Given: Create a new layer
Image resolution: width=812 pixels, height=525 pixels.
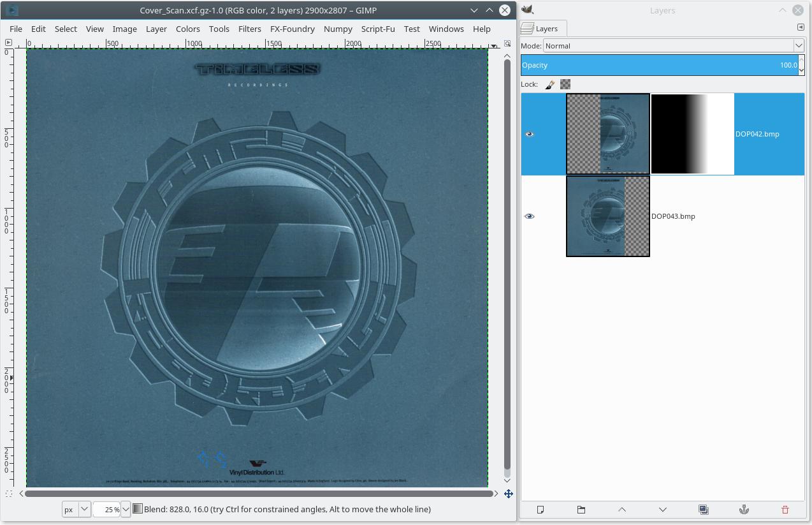Looking at the screenshot, I should pyautogui.click(x=540, y=510).
